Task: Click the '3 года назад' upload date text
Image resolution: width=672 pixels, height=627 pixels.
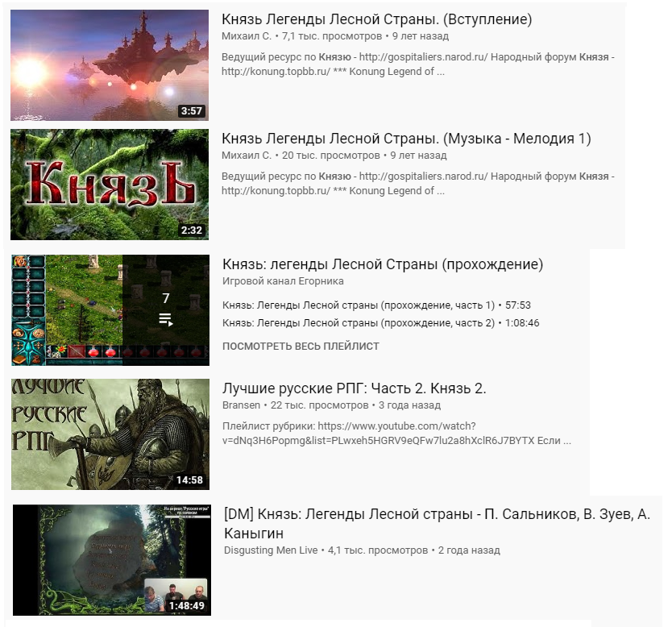Action: click(409, 405)
